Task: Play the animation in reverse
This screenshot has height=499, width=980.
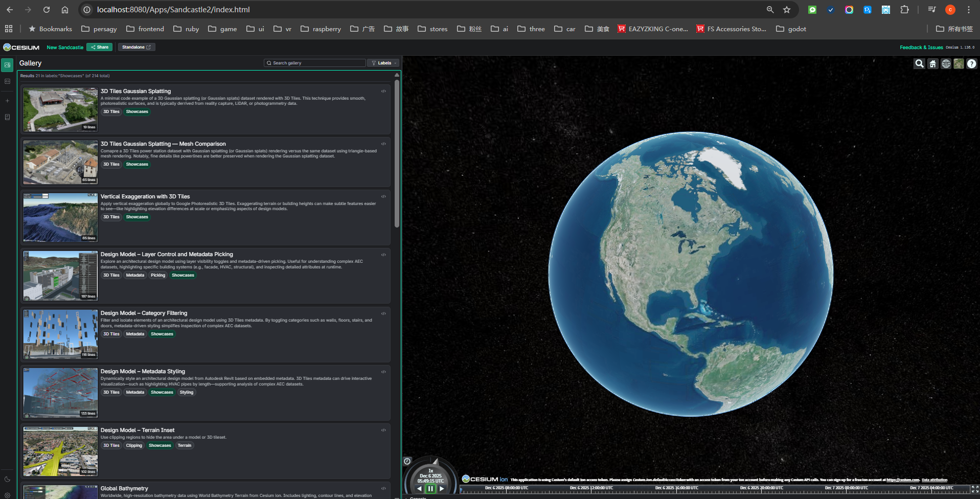Action: click(x=420, y=489)
